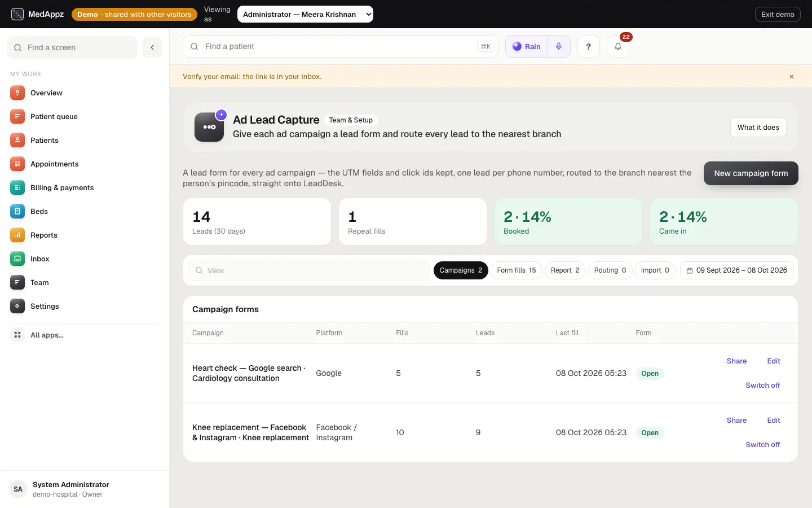Switch to the Form fills tab

517,270
